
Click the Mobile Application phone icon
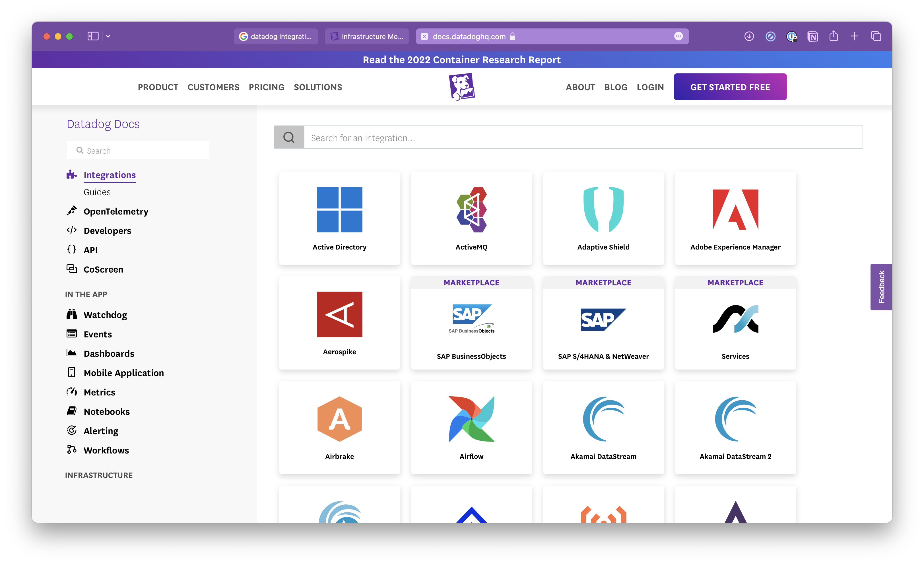pos(71,372)
